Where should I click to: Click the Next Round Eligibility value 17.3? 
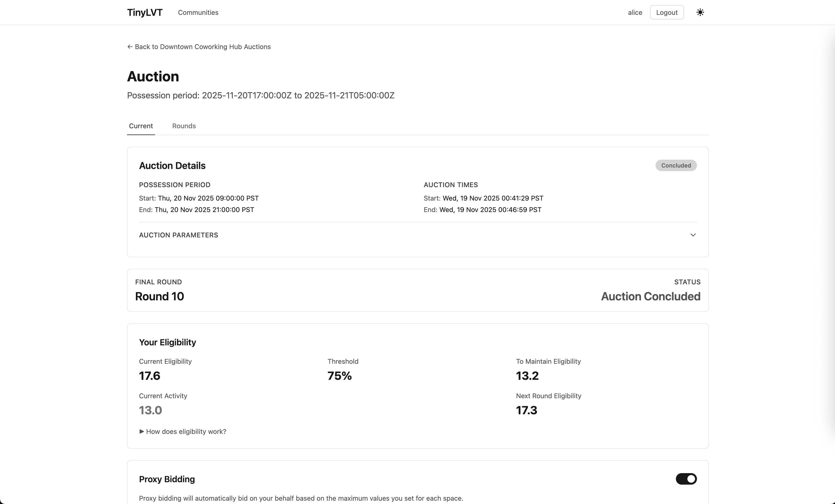point(526,410)
